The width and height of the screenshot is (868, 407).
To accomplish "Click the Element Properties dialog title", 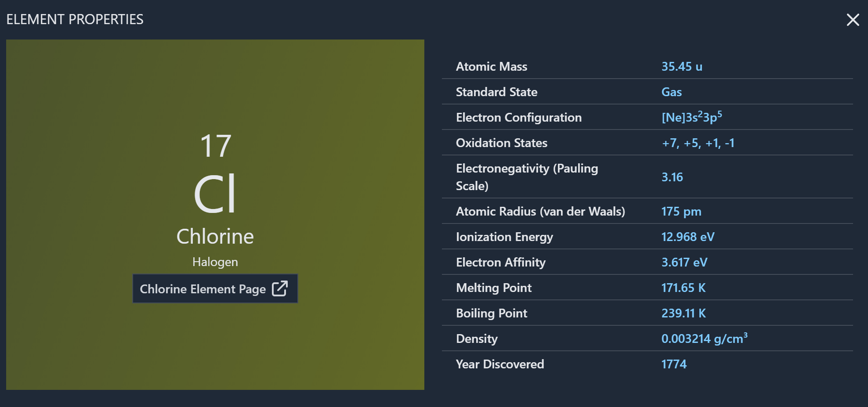I will tap(75, 19).
